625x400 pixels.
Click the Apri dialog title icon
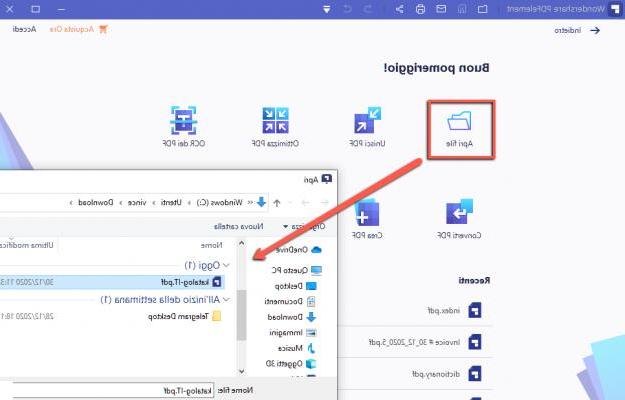tap(327, 179)
